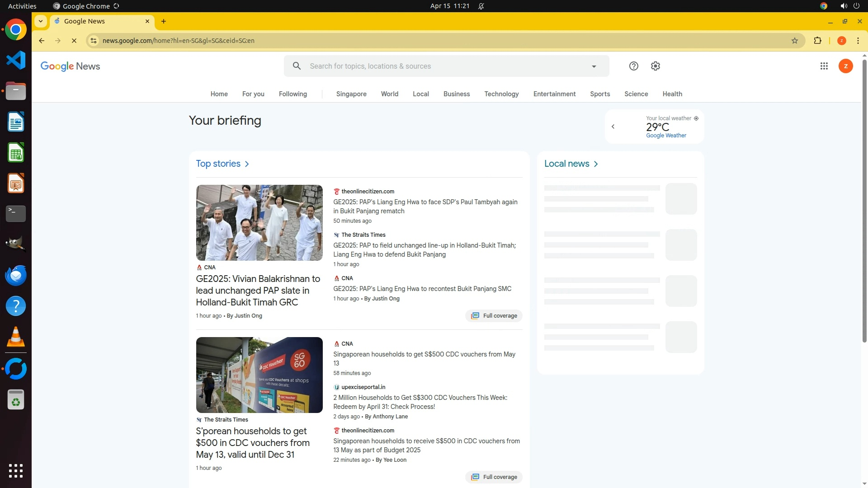Expand advanced search dropdown arrow

click(594, 66)
